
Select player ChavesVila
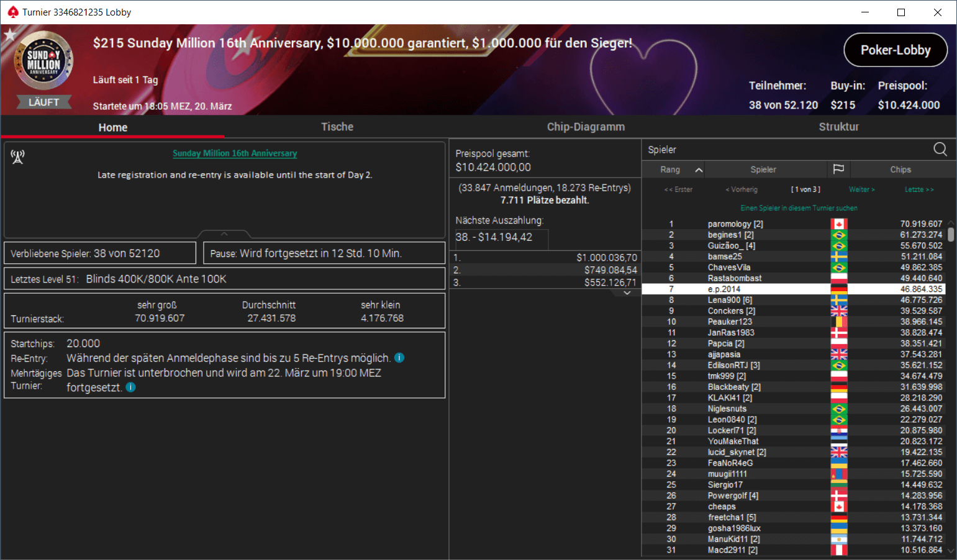pyautogui.click(x=729, y=268)
